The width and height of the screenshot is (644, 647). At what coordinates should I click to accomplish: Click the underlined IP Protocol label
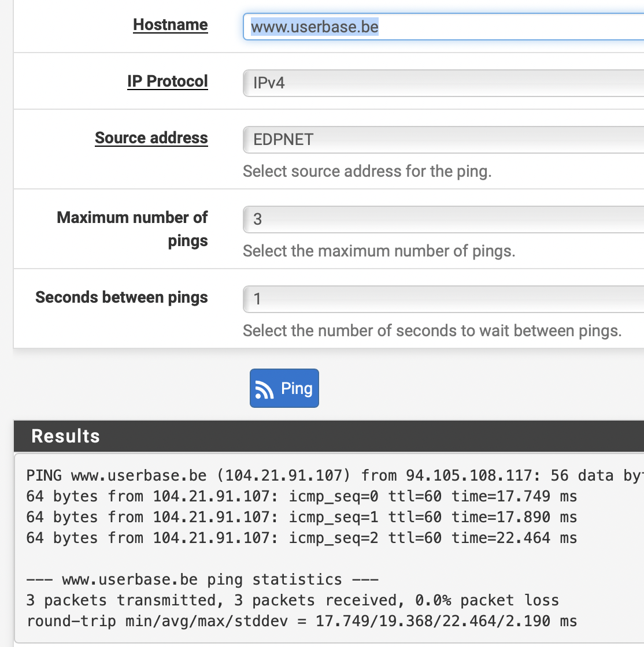click(167, 81)
